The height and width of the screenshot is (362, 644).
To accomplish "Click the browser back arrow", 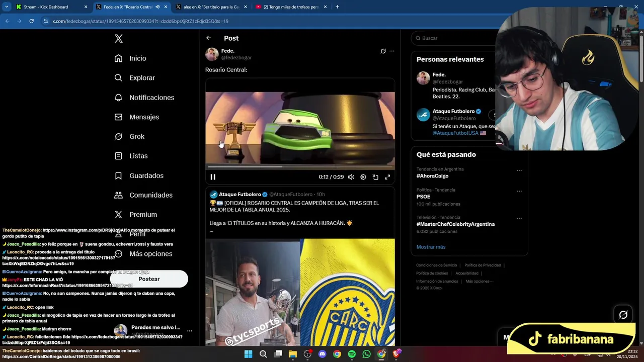I will tap(7, 21).
